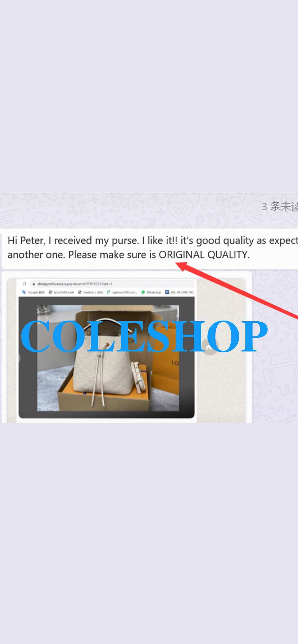
Task: Select the 'Hi Peter' text message bubble
Action: pyautogui.click(x=150, y=248)
